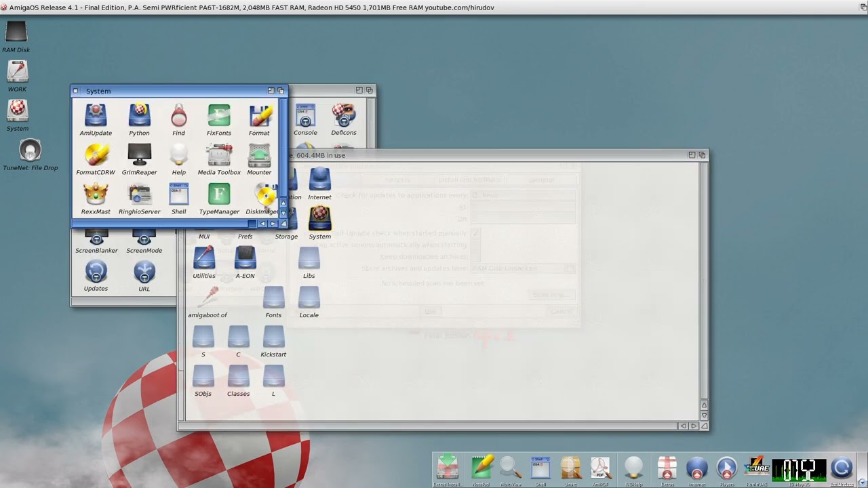This screenshot has height=488, width=868.
Task: Click System window's scroll left arrow
Action: tap(262, 223)
